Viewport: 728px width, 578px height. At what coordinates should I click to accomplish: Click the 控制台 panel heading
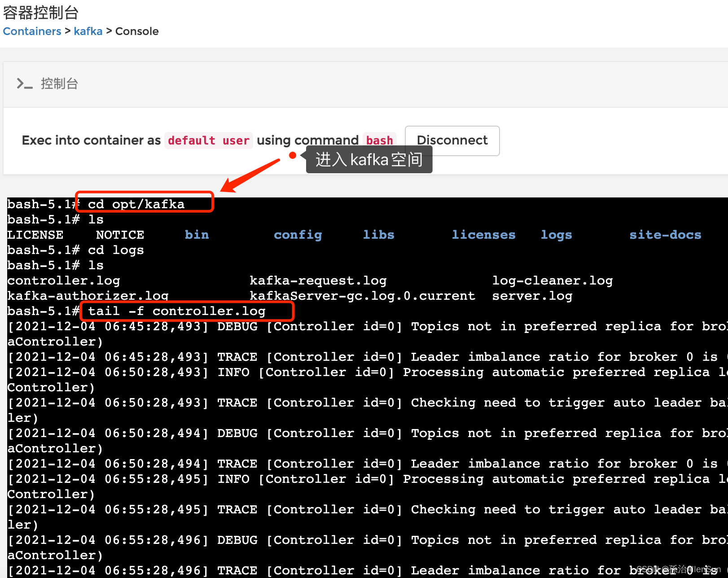(x=59, y=84)
